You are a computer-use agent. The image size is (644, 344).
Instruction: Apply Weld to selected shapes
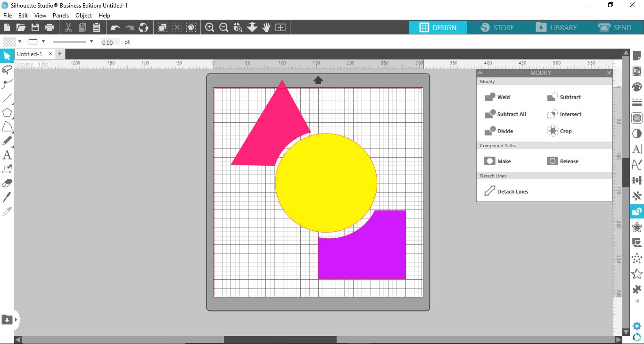click(x=498, y=97)
